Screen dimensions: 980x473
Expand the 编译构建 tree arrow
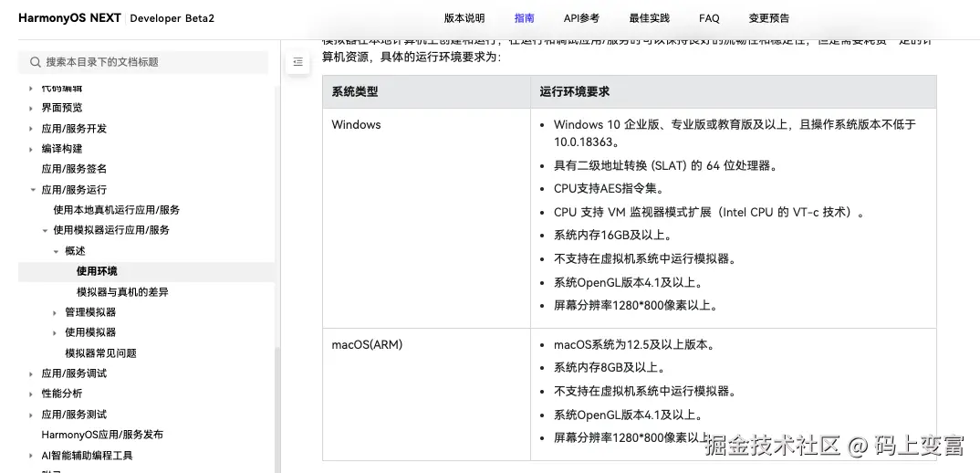pyautogui.click(x=31, y=149)
